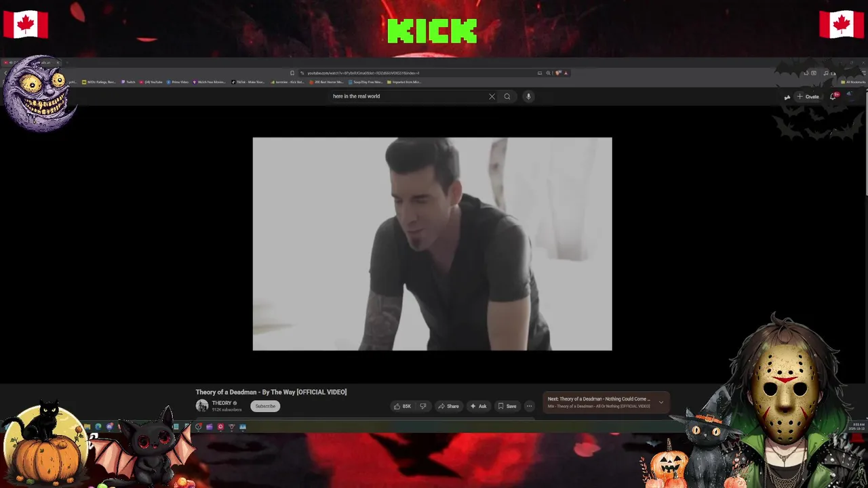Open the Watch Free Movies bookmark
The width and height of the screenshot is (868, 488).
click(x=210, y=82)
